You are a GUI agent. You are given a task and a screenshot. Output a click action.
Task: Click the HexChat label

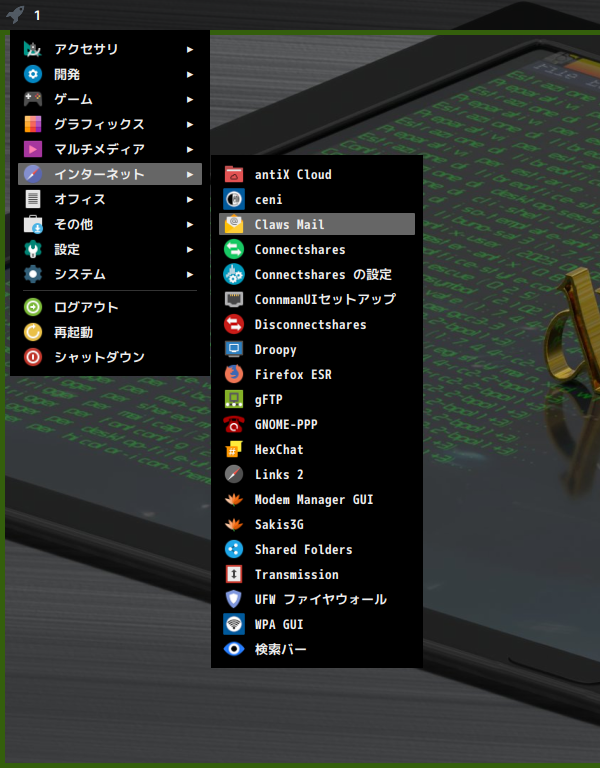(x=279, y=449)
